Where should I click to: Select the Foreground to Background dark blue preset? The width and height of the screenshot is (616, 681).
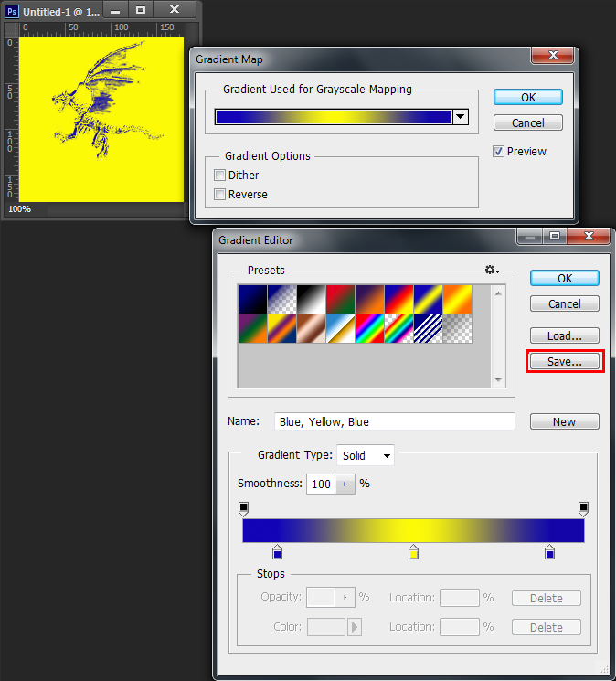pyautogui.click(x=252, y=299)
